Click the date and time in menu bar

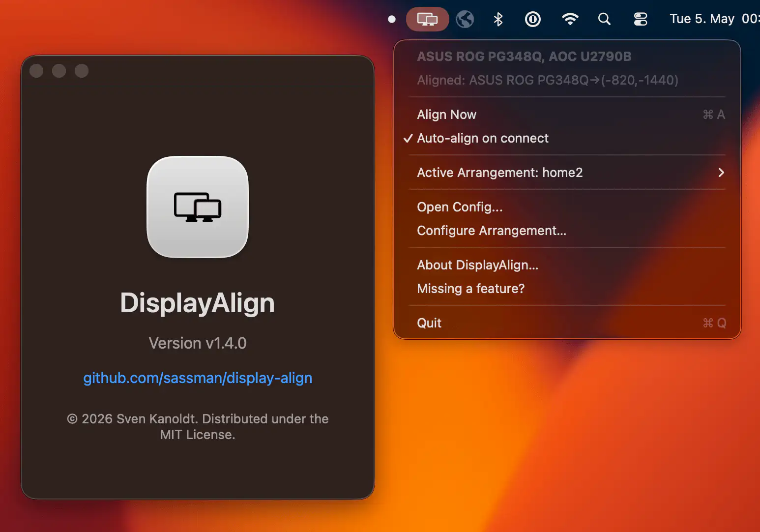714,19
